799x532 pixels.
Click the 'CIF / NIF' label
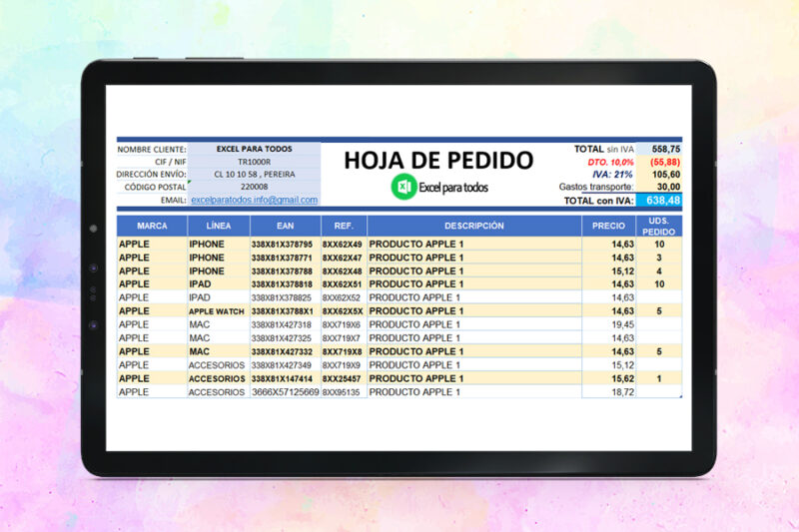click(x=170, y=162)
